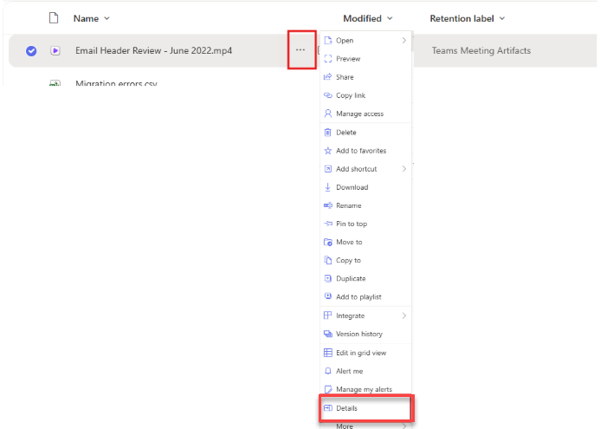This screenshot has height=429, width=600.
Task: Click the Version history icon
Action: pos(328,334)
